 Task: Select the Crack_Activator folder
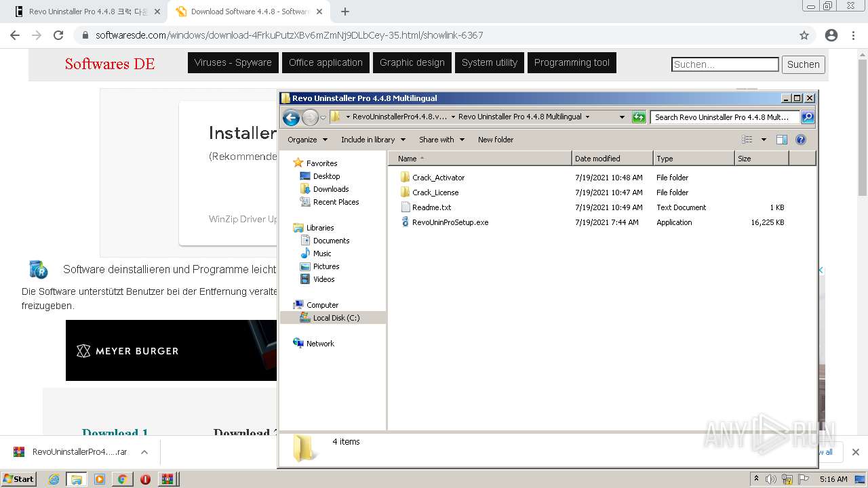pos(438,178)
